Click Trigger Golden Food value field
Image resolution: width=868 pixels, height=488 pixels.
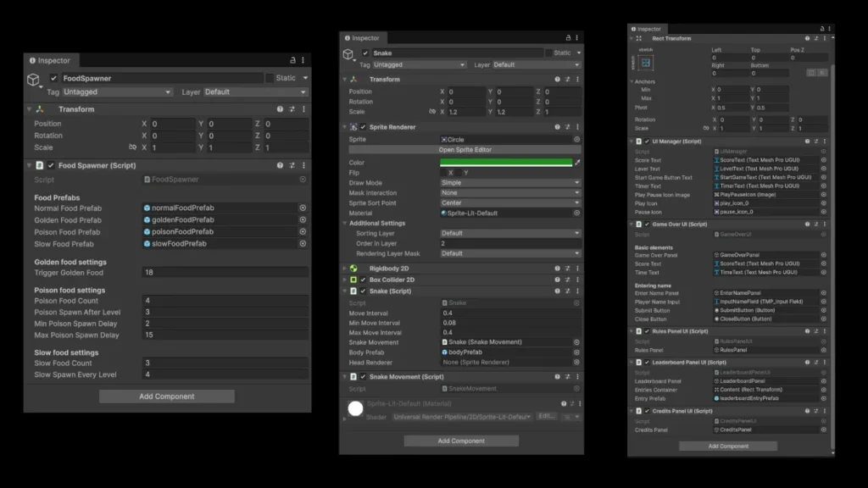225,272
